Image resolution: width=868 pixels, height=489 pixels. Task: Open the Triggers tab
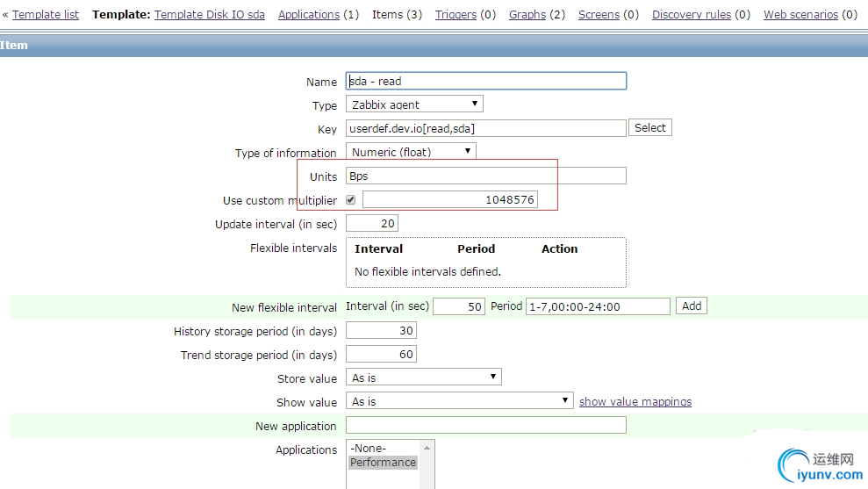456,14
